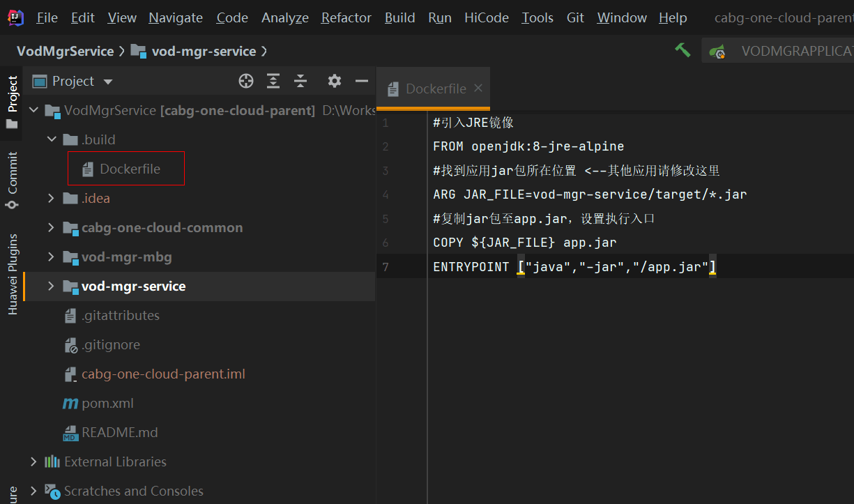Open the Commit tool window
Viewport: 854px width, 504px height.
pos(12,179)
